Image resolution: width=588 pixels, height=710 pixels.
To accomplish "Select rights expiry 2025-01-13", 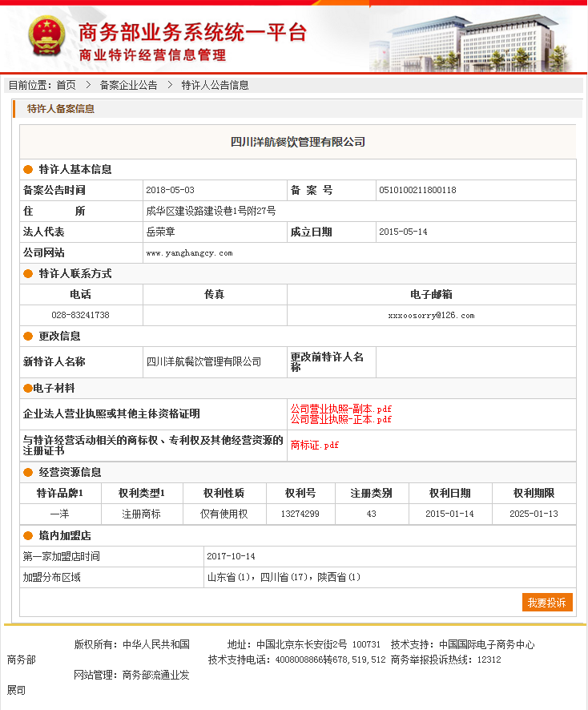I will tap(534, 514).
